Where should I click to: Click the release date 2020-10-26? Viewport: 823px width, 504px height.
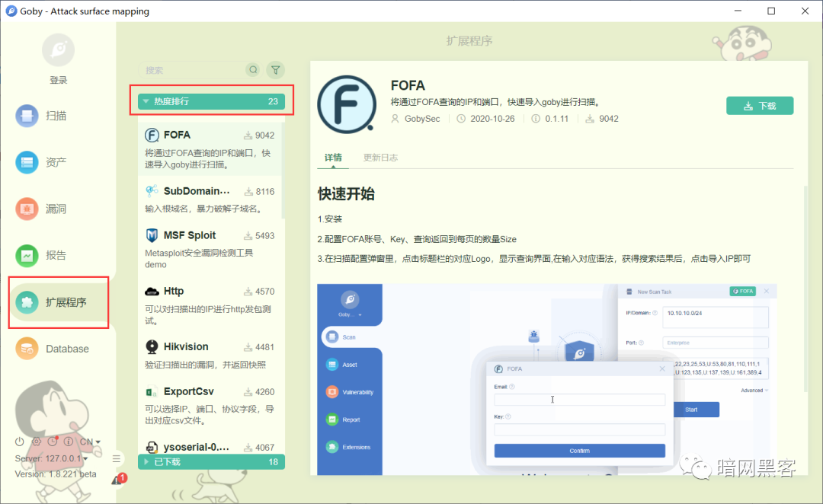pyautogui.click(x=492, y=119)
